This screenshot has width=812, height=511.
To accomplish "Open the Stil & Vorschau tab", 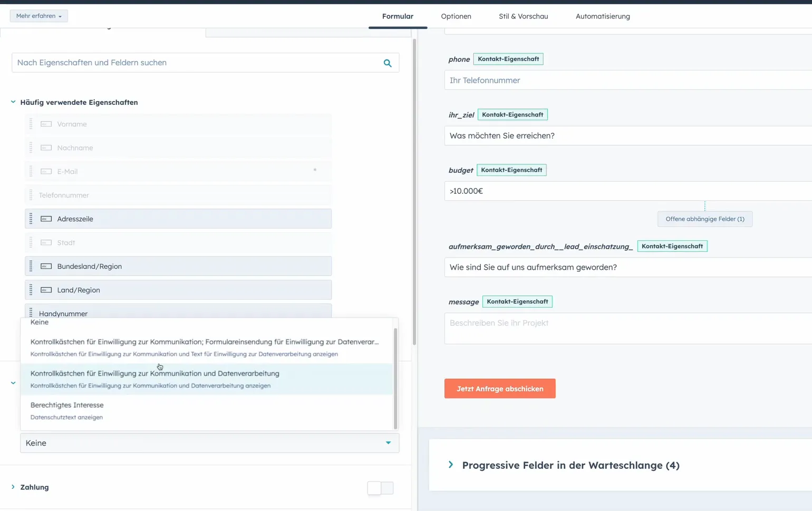I will coord(524,16).
